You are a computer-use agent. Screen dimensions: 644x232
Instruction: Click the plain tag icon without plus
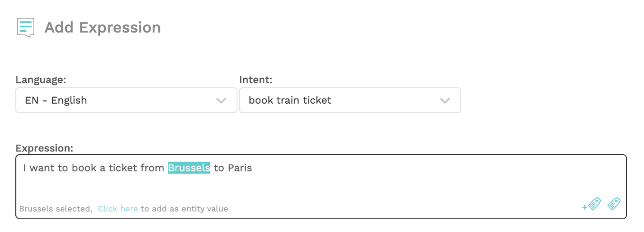[x=614, y=204]
